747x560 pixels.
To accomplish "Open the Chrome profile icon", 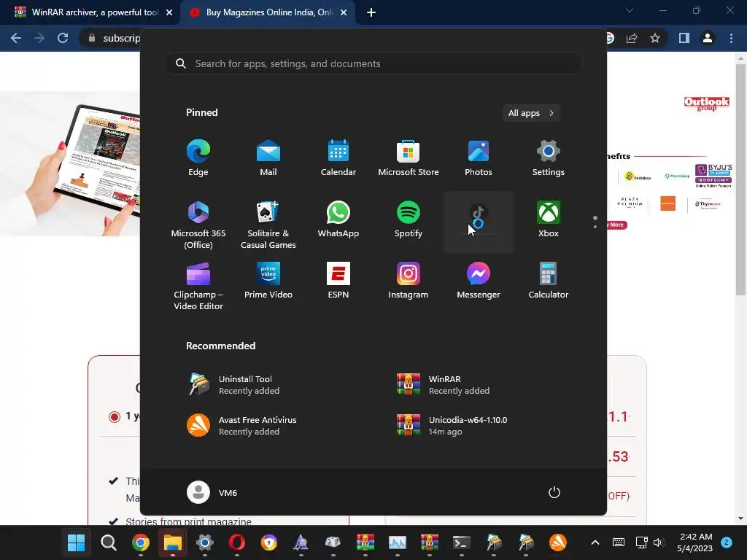I will click(708, 38).
